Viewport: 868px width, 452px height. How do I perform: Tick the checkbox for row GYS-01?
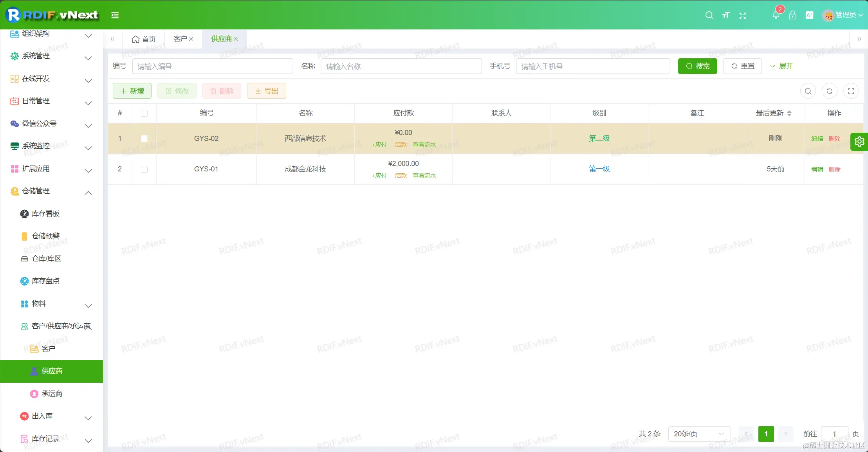(x=144, y=169)
